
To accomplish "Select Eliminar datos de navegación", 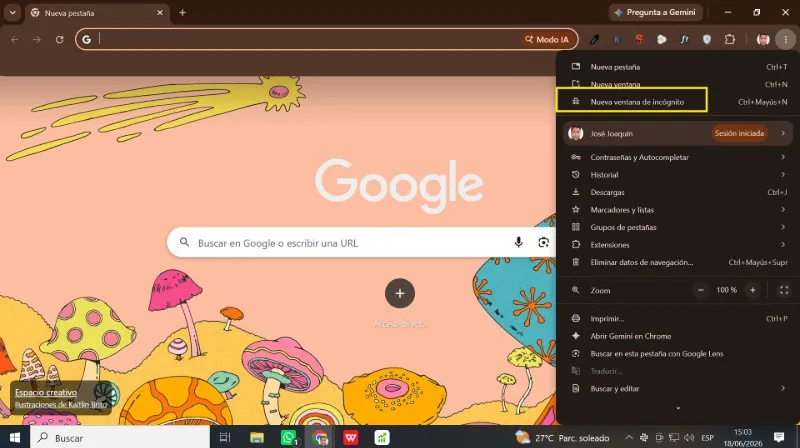I will pos(677,262).
